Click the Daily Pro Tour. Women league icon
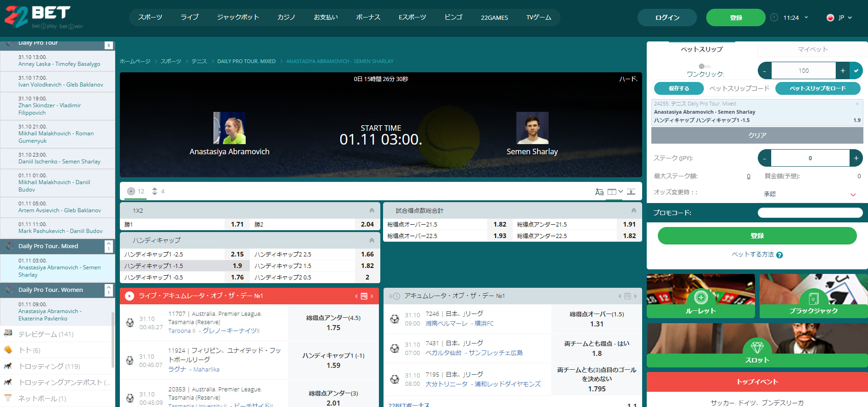The height and width of the screenshot is (407, 868). (x=9, y=290)
